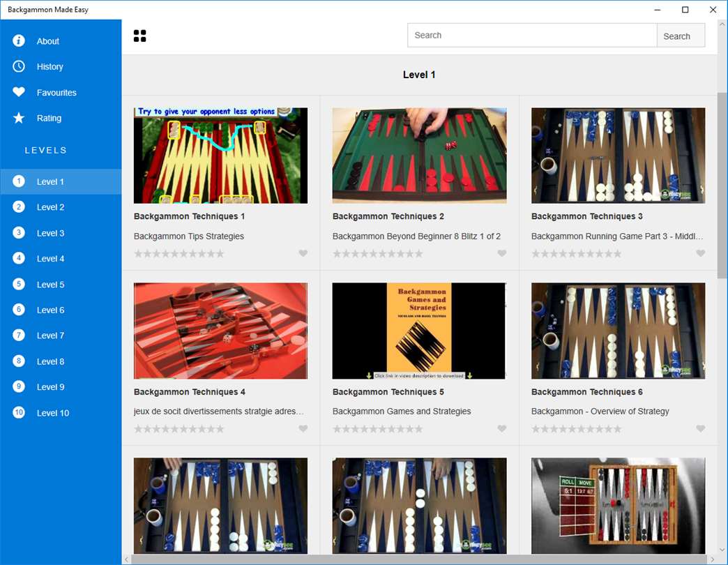728x565 pixels.
Task: Click the vertical scrollbar thumb
Action: click(x=722, y=186)
